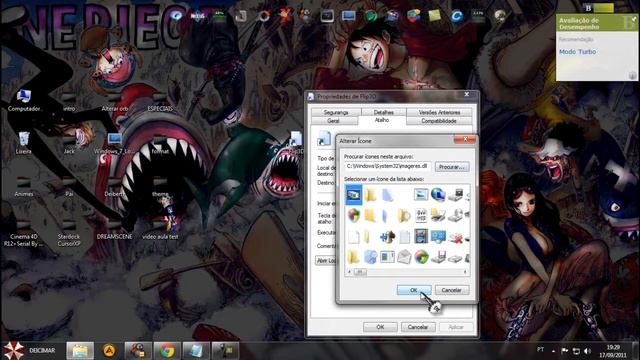Select the blue puzzle piece icon
Viewport: 640px width, 360px height.
387,237
